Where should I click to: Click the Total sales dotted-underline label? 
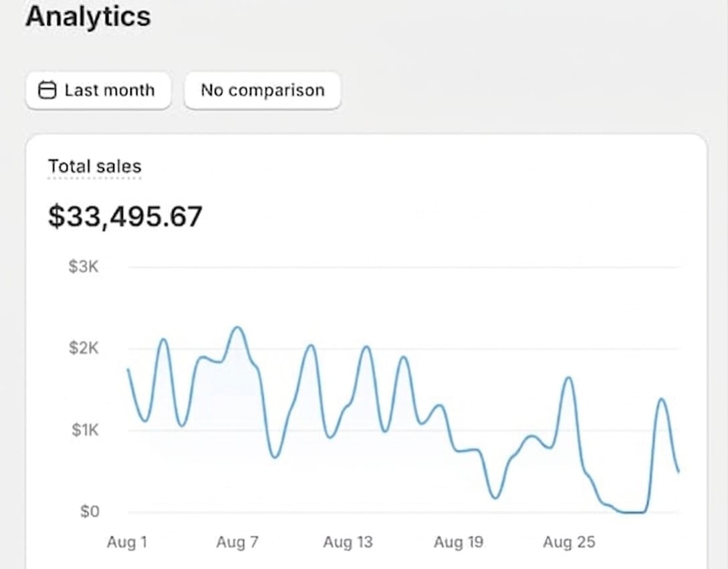94,166
